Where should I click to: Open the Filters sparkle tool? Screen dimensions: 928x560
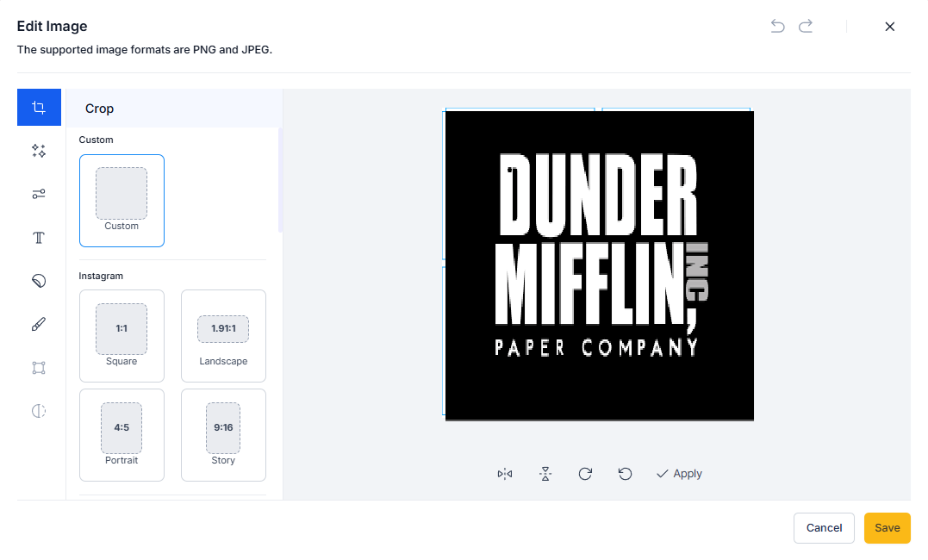39,151
